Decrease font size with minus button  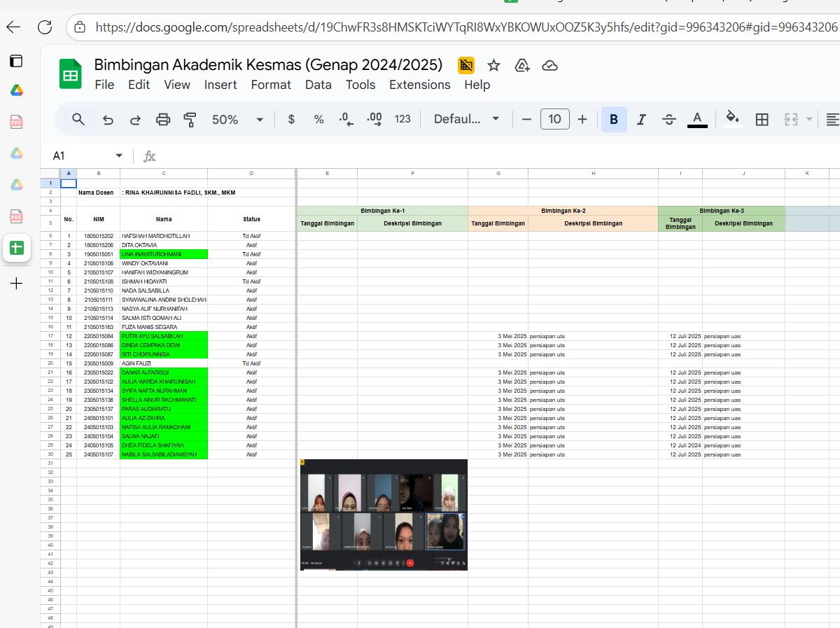tap(527, 120)
